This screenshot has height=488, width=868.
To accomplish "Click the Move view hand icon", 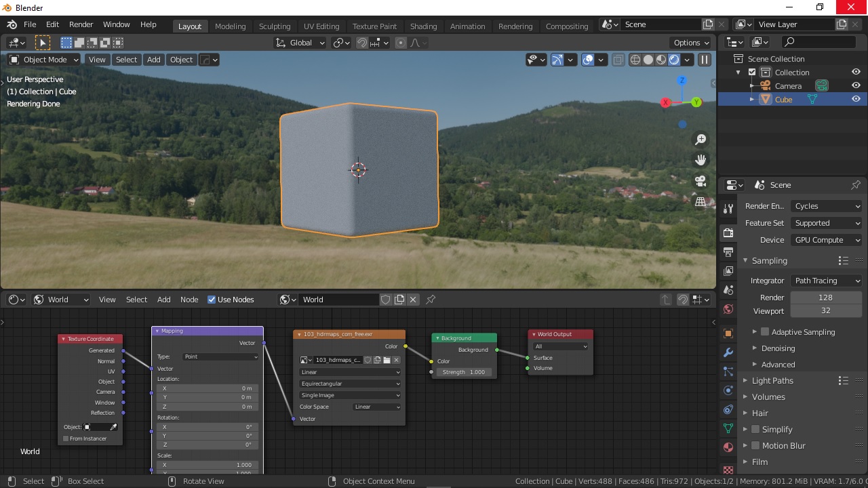I will [x=701, y=160].
